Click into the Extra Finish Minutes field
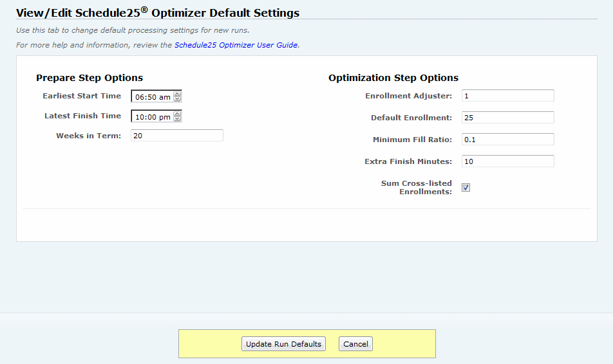The height and width of the screenshot is (364, 613). 507,161
